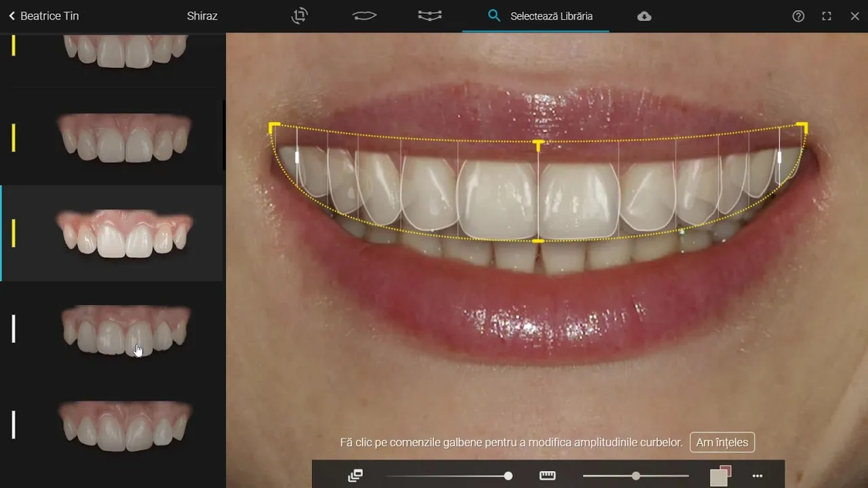This screenshot has width=868, height=488.
Task: Open the lip contour step icon
Action: click(x=365, y=16)
